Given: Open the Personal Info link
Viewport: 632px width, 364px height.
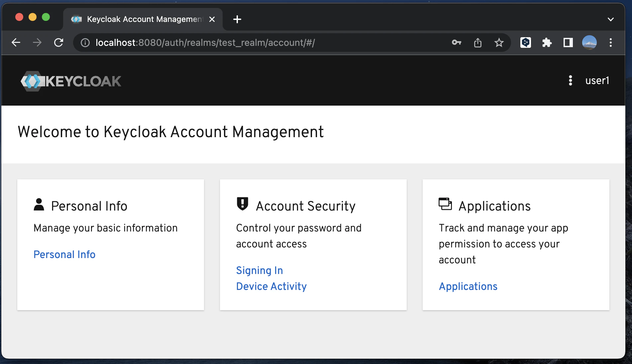Looking at the screenshot, I should coord(64,254).
